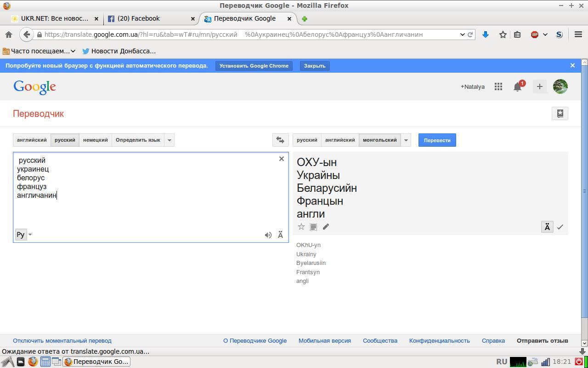Viewport: 588px width, 368px height.
Task: Click the RU keyboard layout indicator
Action: click(501, 362)
